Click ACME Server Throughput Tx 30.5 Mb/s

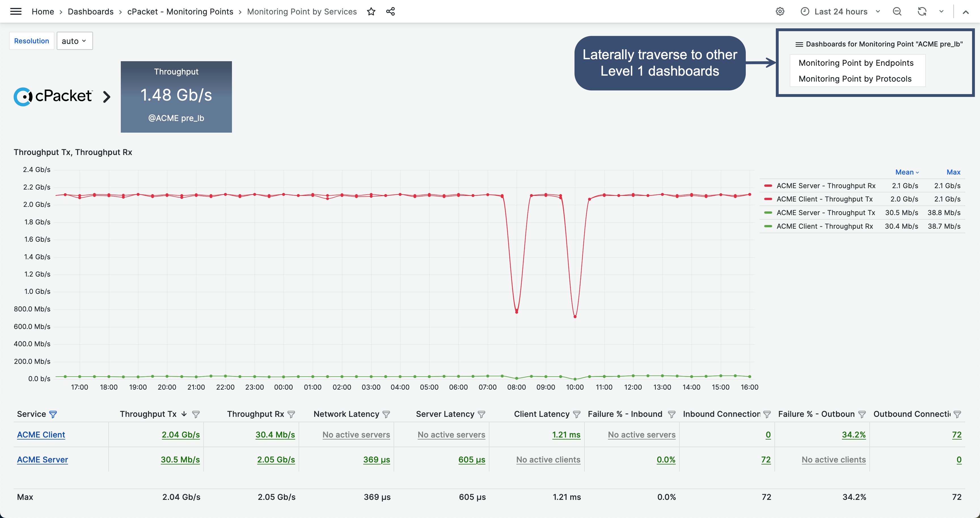(x=180, y=459)
